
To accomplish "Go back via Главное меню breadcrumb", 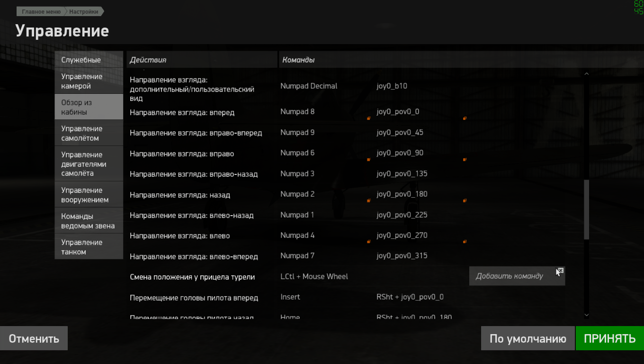I will [41, 11].
